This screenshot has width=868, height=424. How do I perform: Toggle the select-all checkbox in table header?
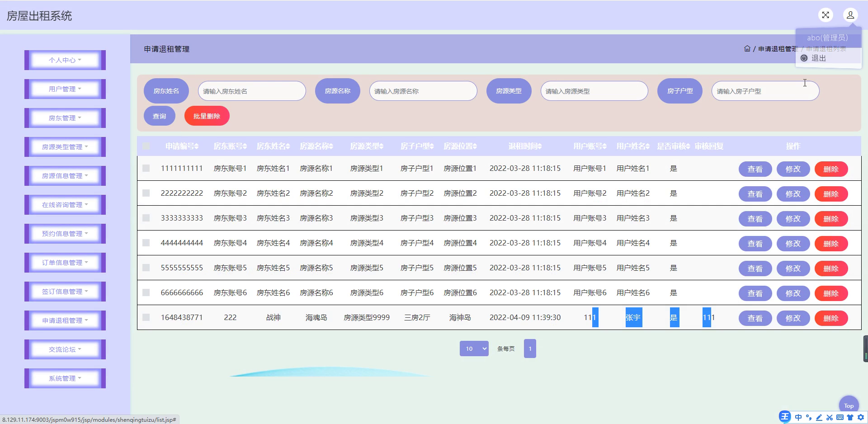coord(146,146)
